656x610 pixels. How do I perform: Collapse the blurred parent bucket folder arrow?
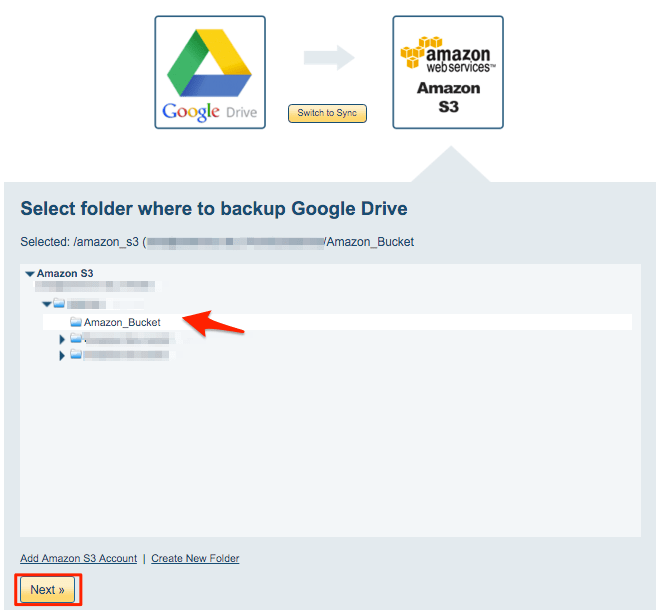tap(47, 304)
